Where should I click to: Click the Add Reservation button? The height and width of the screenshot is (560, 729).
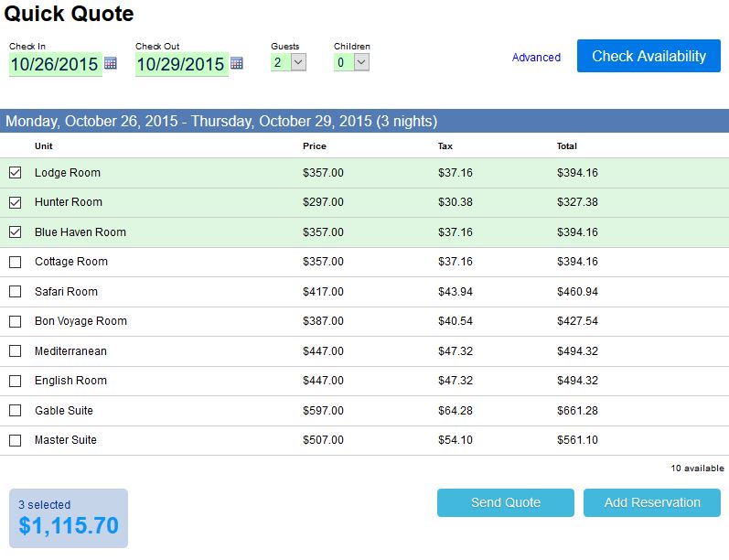coord(652,502)
